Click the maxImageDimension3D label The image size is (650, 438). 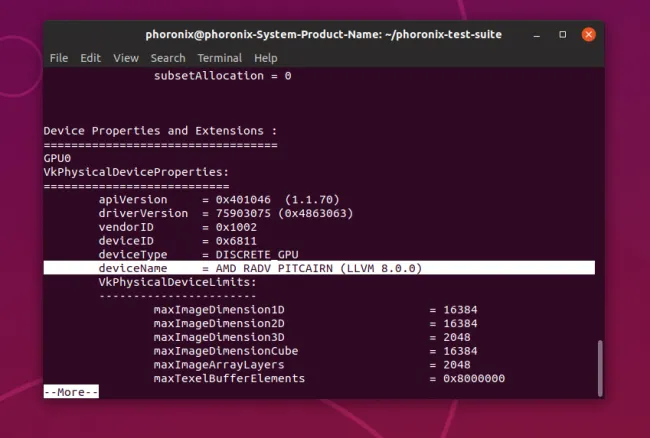pyautogui.click(x=219, y=337)
